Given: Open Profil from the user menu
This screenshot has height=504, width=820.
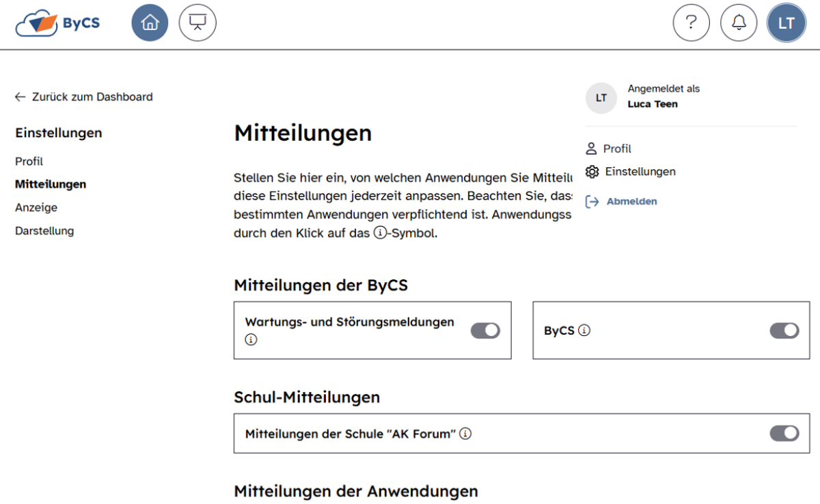Looking at the screenshot, I should pos(616,149).
